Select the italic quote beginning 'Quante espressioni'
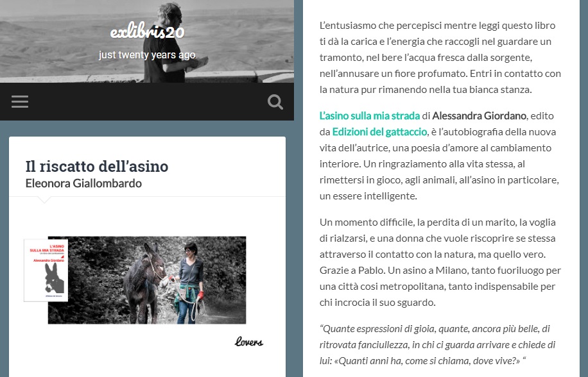 click(437, 345)
